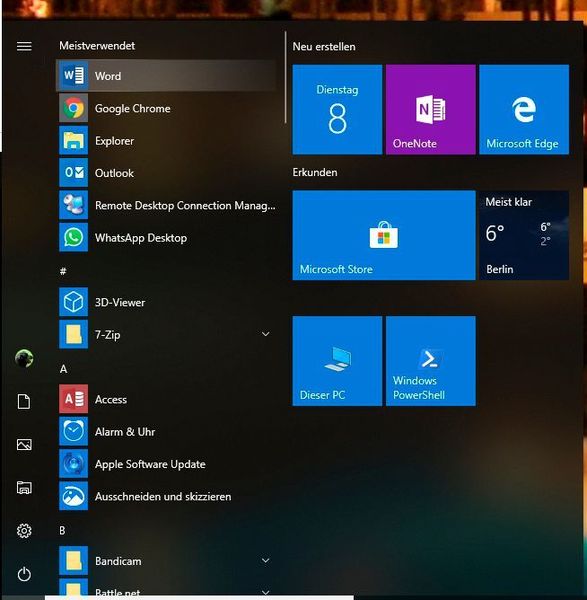Click the 7-Zip folder icon
The image size is (587, 600).
point(73,334)
